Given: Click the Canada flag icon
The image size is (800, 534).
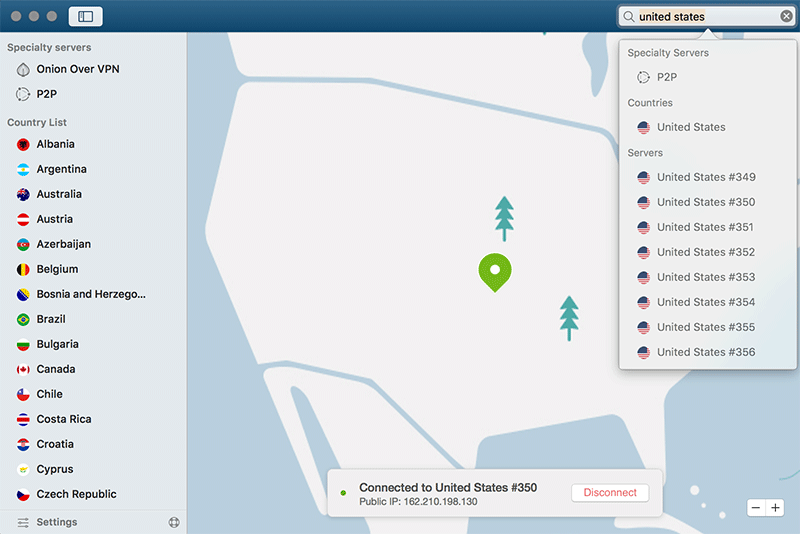Looking at the screenshot, I should point(23,369).
